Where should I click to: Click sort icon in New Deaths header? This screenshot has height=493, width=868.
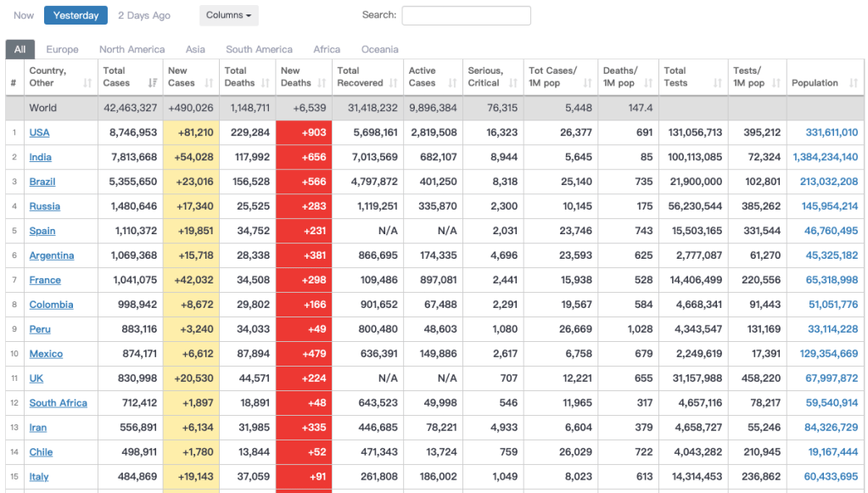tap(323, 83)
